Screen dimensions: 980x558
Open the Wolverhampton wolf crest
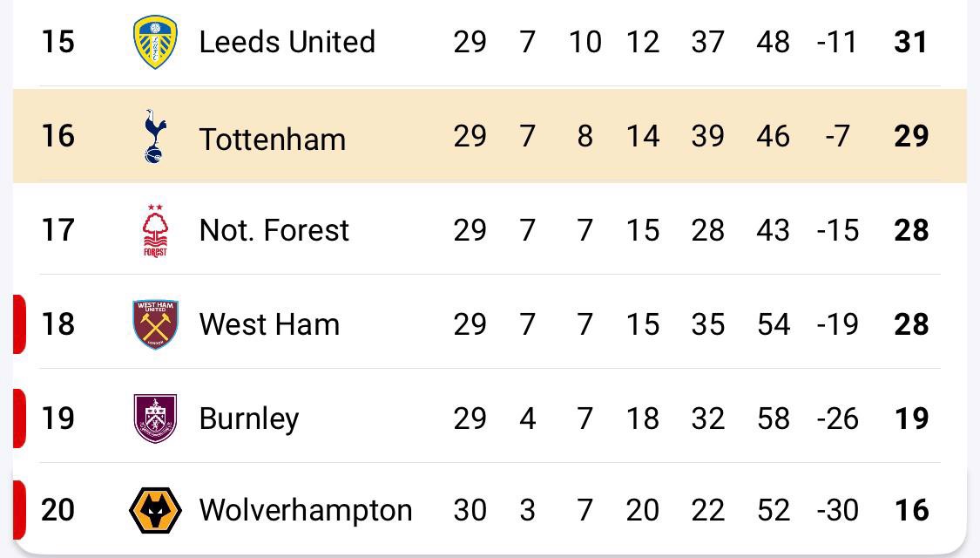click(x=155, y=510)
